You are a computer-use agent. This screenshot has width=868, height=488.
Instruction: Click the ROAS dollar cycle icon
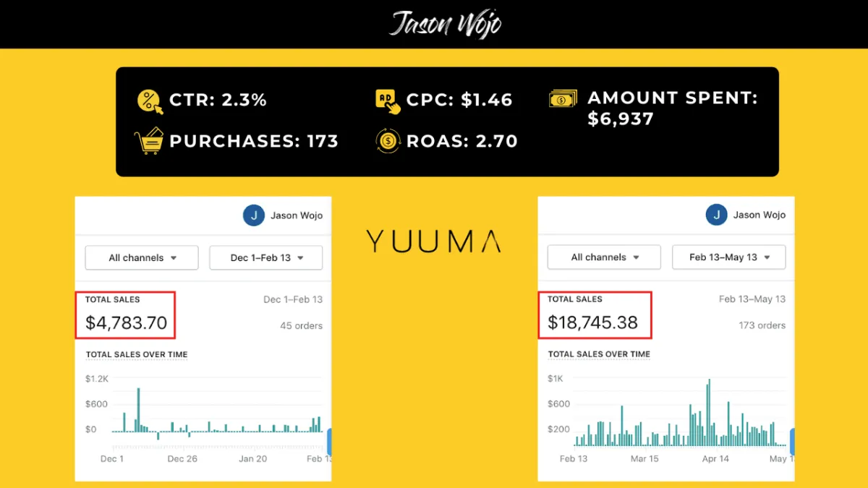388,141
